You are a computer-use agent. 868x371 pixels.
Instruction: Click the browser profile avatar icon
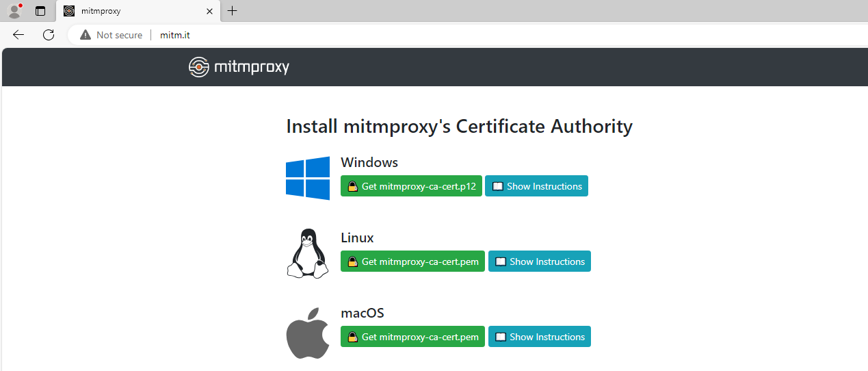(x=14, y=11)
